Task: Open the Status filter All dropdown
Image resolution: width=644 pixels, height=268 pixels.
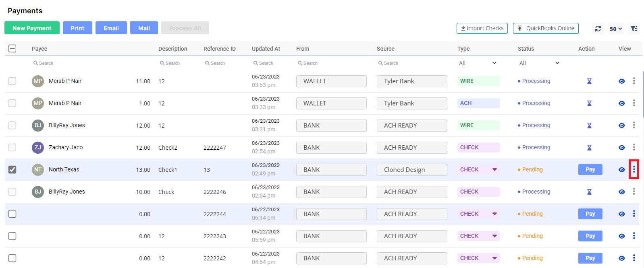Action: 539,63
